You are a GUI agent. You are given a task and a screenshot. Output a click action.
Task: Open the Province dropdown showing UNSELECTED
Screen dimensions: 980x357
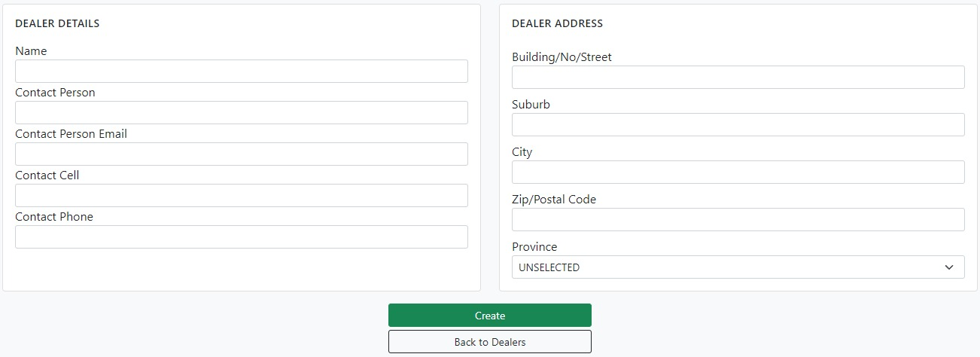(738, 267)
